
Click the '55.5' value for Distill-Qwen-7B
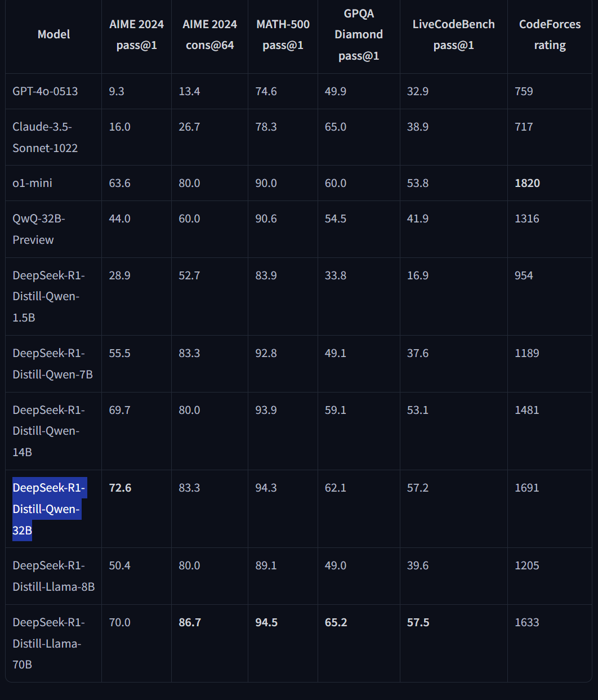coord(119,353)
